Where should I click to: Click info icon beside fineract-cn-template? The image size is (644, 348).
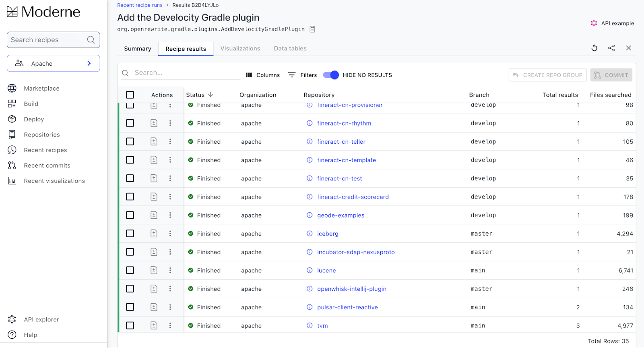310,160
